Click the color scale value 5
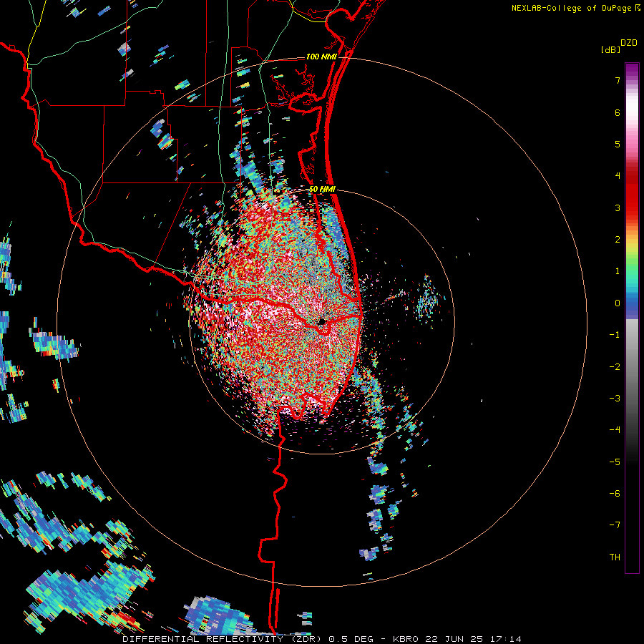 pyautogui.click(x=618, y=144)
